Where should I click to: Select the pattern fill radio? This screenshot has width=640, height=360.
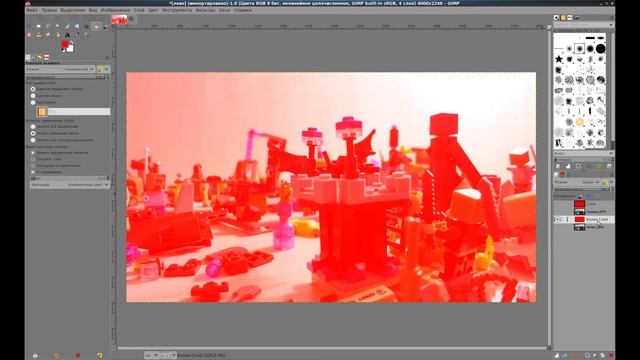pyautogui.click(x=33, y=102)
